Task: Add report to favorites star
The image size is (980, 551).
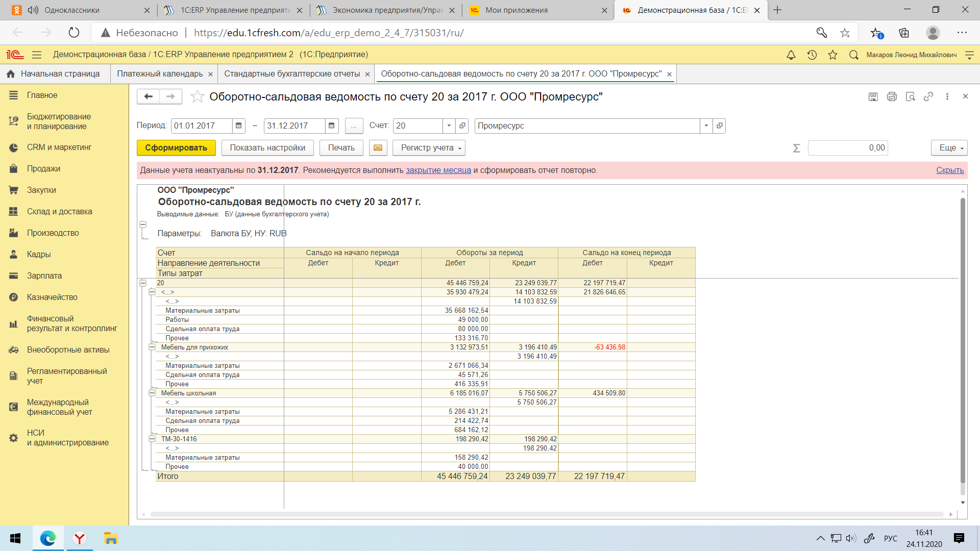Action: pos(197,96)
